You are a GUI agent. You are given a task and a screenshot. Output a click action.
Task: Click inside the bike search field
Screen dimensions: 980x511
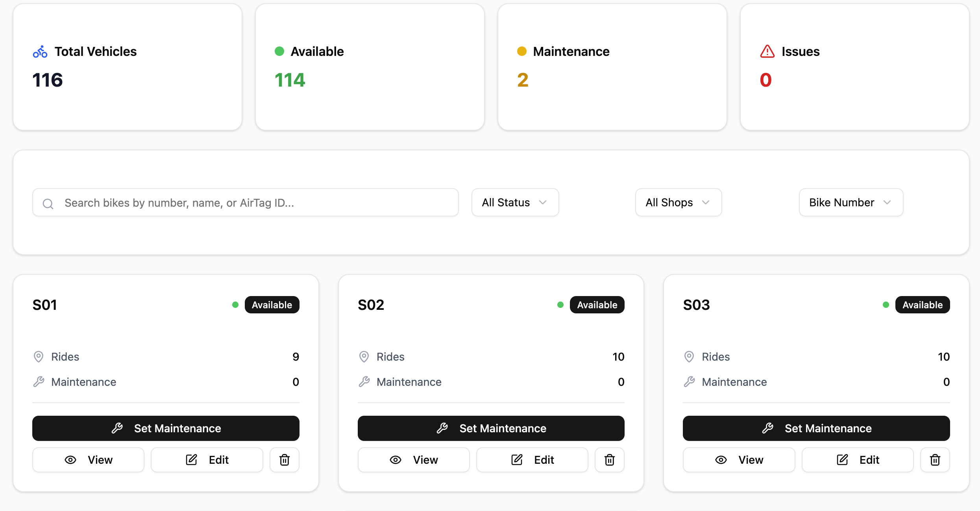(245, 202)
